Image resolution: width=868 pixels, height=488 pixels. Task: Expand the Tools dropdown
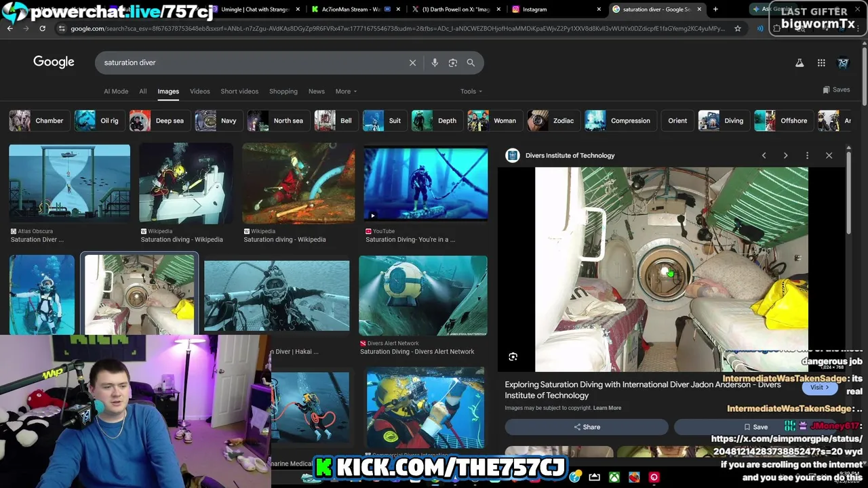tap(471, 91)
